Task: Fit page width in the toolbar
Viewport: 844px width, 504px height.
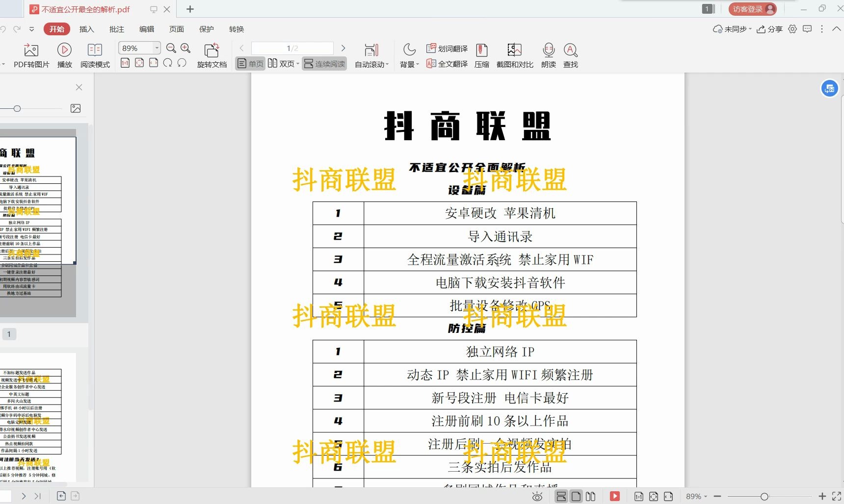Action: [154, 63]
